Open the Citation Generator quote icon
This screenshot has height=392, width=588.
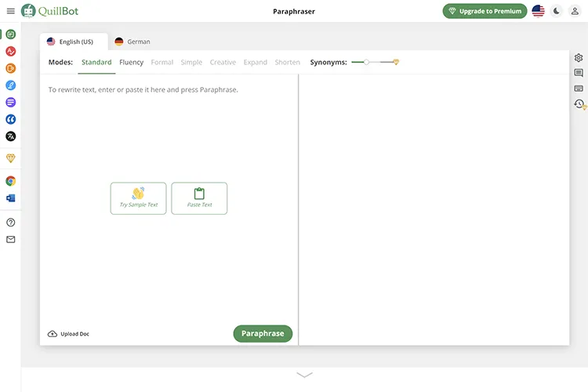click(x=10, y=119)
